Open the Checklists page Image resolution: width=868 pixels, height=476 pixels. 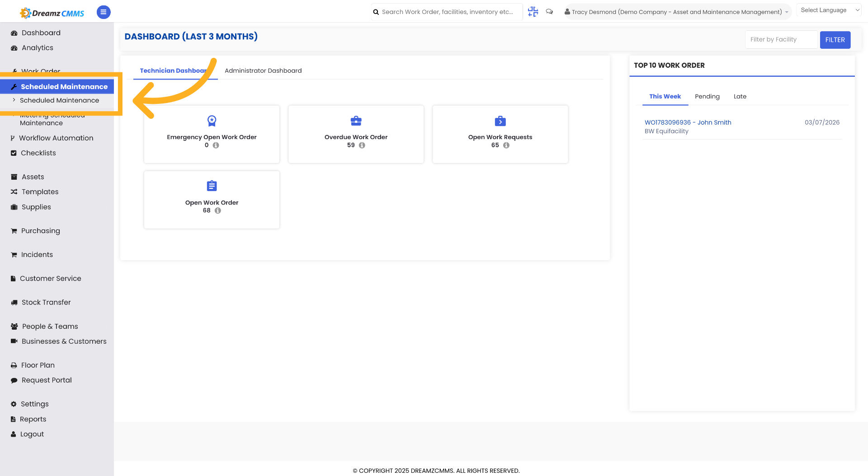pyautogui.click(x=38, y=153)
